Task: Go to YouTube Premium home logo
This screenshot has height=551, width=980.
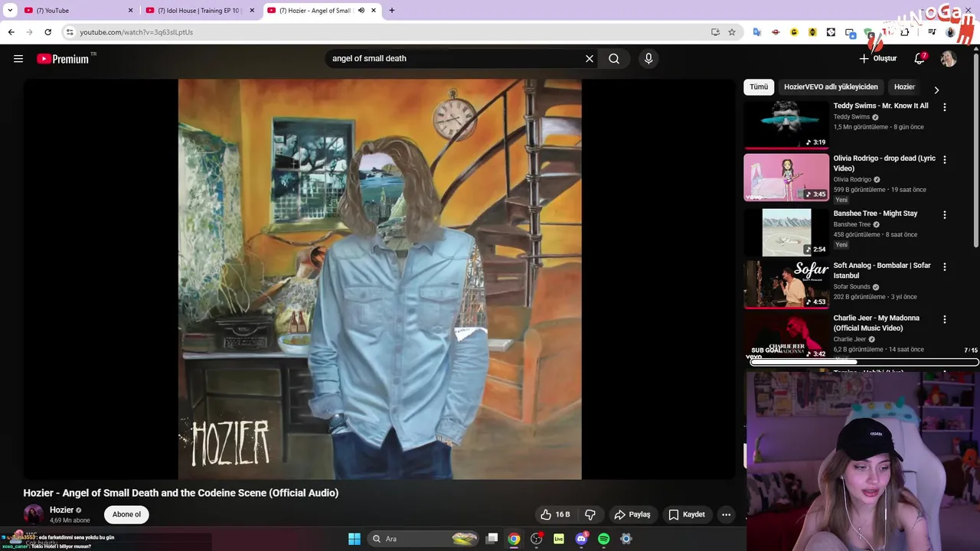Action: tap(64, 59)
